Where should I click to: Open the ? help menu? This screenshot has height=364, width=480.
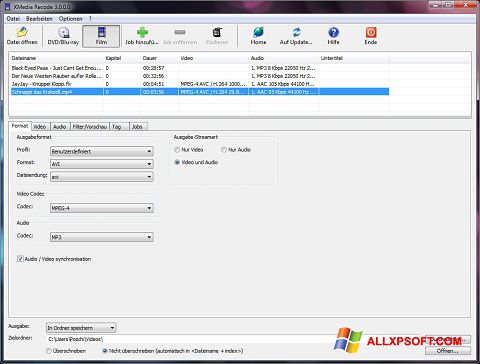[90, 19]
